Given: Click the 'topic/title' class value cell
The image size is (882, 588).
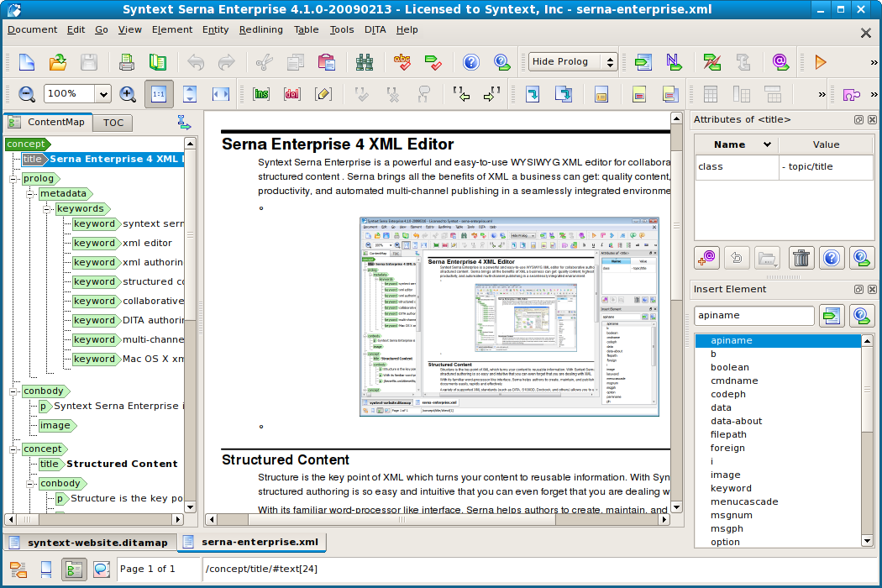Looking at the screenshot, I should (826, 166).
